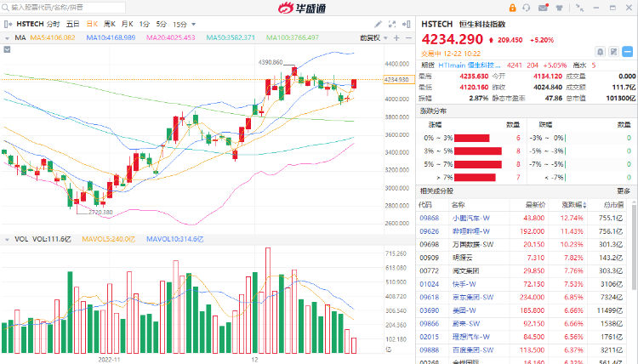
Task: Switch to 分时 intraday tab
Action: [x=53, y=24]
